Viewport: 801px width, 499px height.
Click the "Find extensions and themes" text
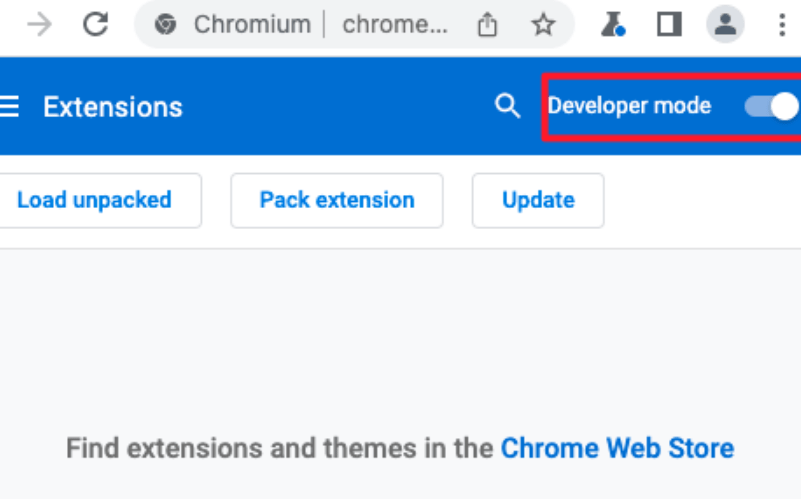(x=280, y=448)
